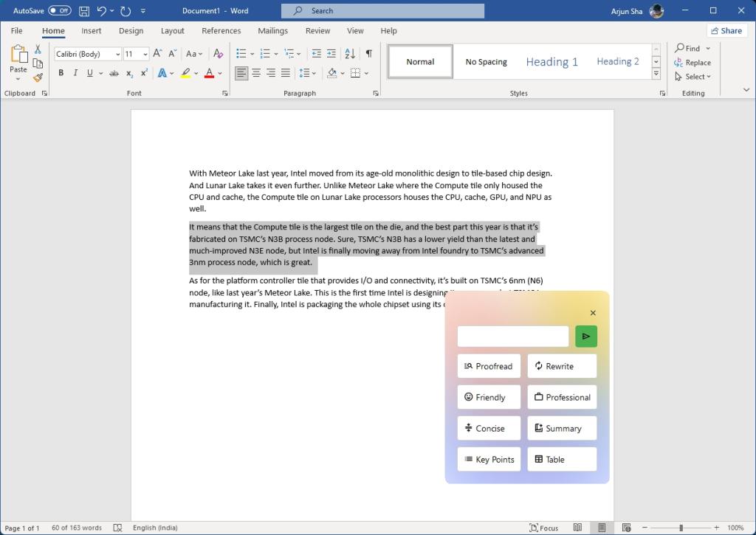Click the green send arrow button
The width and height of the screenshot is (756, 535).
[585, 336]
